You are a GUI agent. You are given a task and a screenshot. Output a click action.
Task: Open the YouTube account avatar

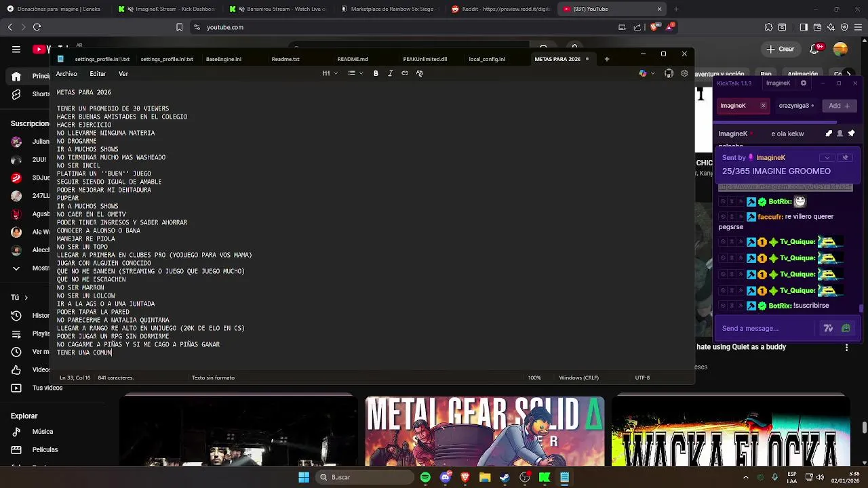click(840, 49)
